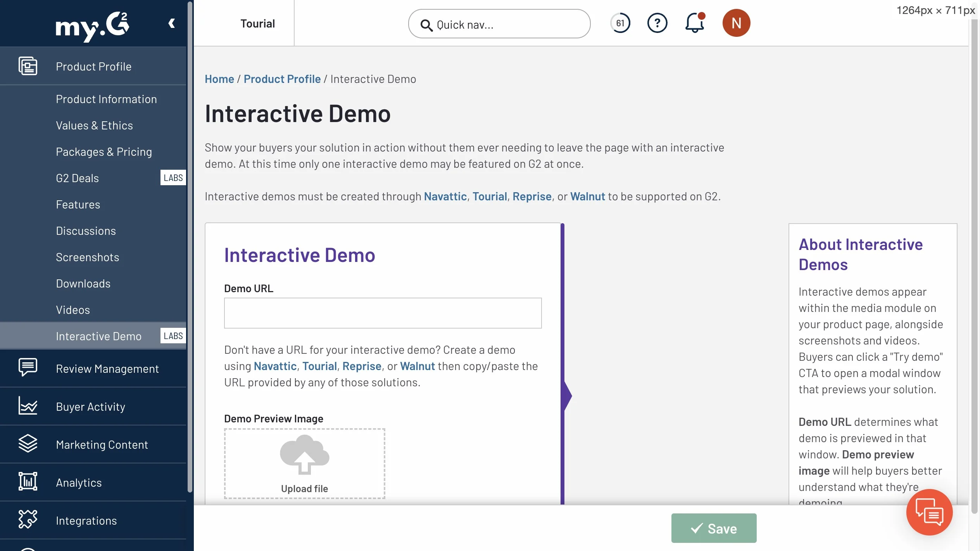Open Reprise link under Demo URL
The height and width of the screenshot is (551, 980).
point(362,366)
